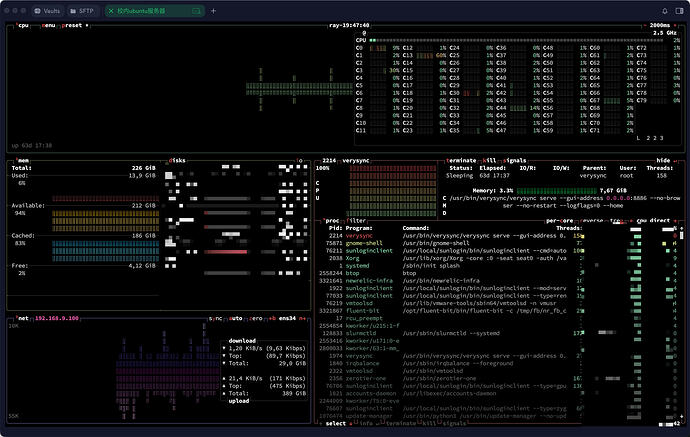The width and height of the screenshot is (690, 437).
Task: Toggle the net box label
Action: click(x=23, y=318)
